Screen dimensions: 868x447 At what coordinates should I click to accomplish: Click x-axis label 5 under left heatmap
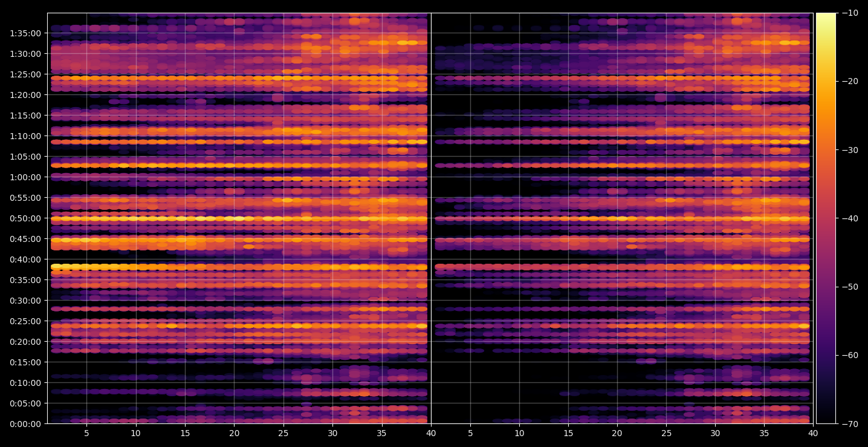coord(86,433)
